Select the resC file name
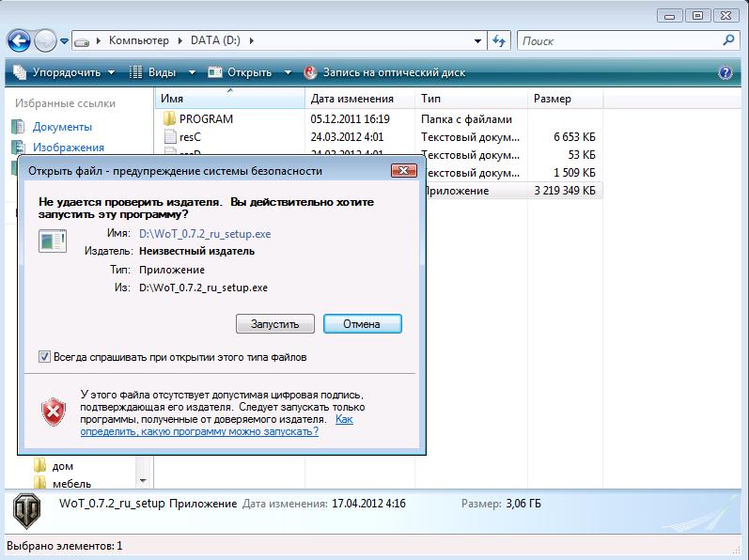Image resolution: width=749 pixels, height=560 pixels. coord(190,137)
